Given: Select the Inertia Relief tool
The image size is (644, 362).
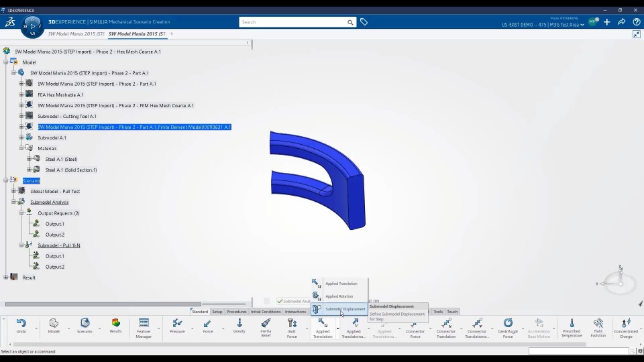Looking at the screenshot, I should pos(266,328).
